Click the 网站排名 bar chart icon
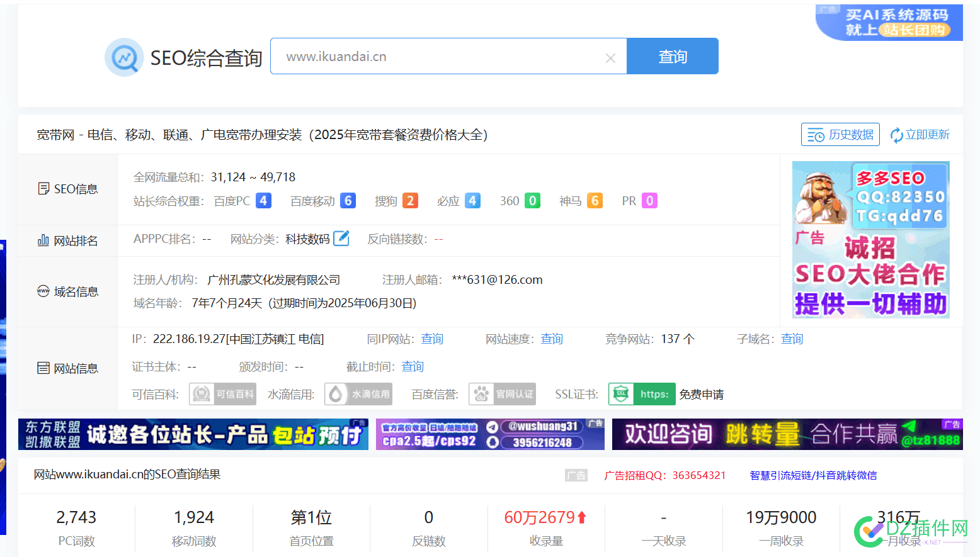This screenshot has width=980, height=557. 43,240
